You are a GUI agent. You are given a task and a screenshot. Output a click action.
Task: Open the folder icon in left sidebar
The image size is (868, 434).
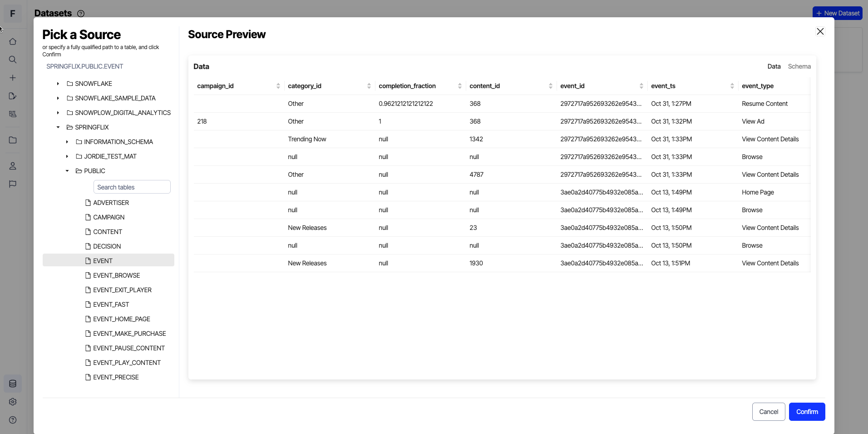pos(13,140)
